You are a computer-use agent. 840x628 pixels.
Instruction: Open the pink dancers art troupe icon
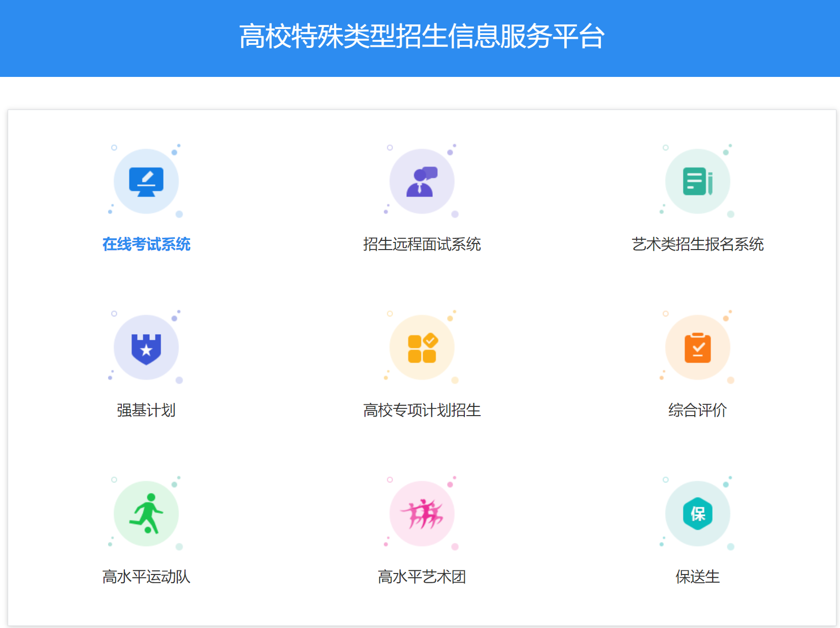click(x=422, y=513)
